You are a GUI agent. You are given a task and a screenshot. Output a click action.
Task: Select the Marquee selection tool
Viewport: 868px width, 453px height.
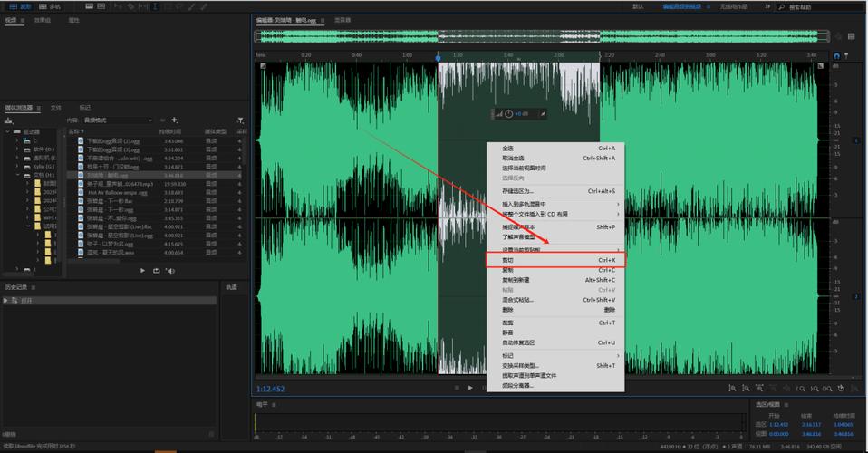tap(168, 6)
